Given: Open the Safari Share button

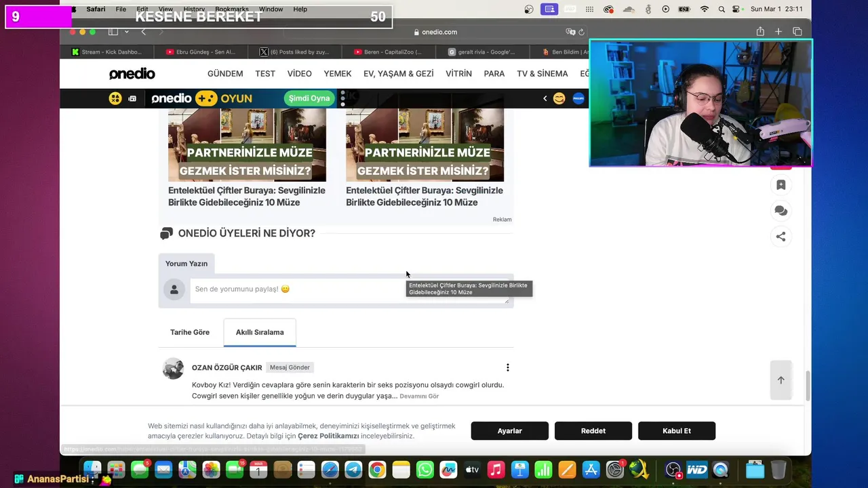Looking at the screenshot, I should pos(760,32).
